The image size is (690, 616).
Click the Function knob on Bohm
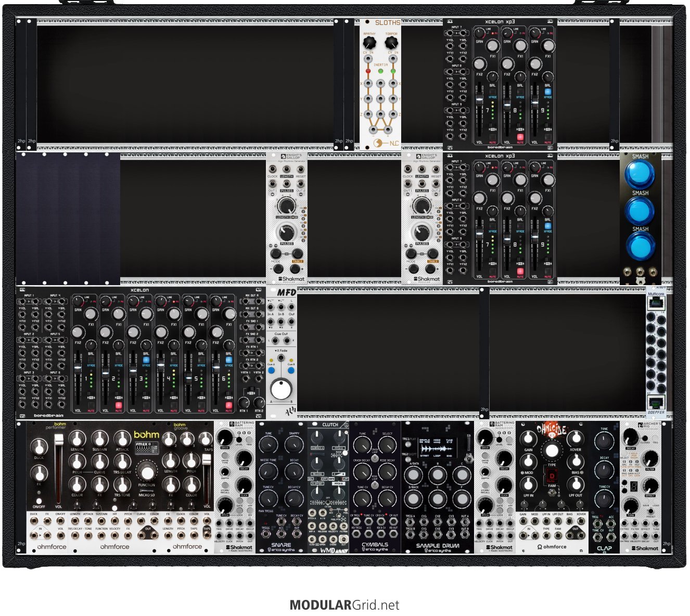tap(147, 472)
